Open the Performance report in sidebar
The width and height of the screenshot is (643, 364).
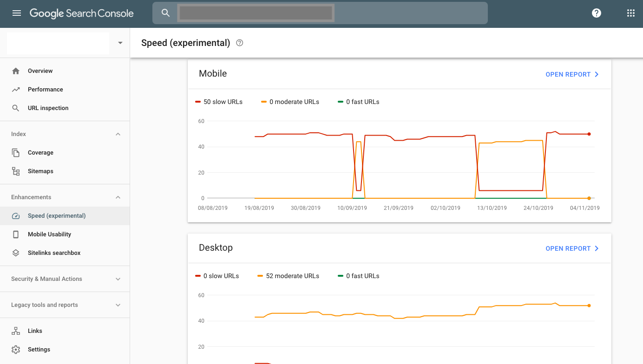(x=45, y=90)
